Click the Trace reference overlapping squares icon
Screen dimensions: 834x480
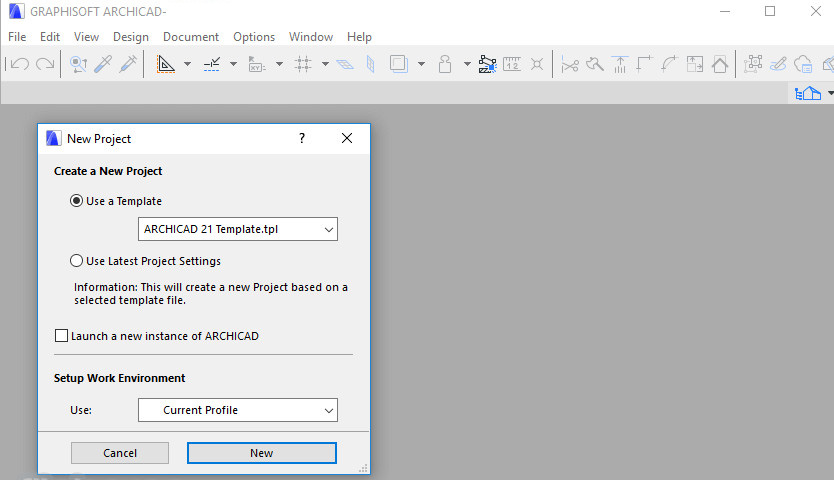click(x=398, y=64)
